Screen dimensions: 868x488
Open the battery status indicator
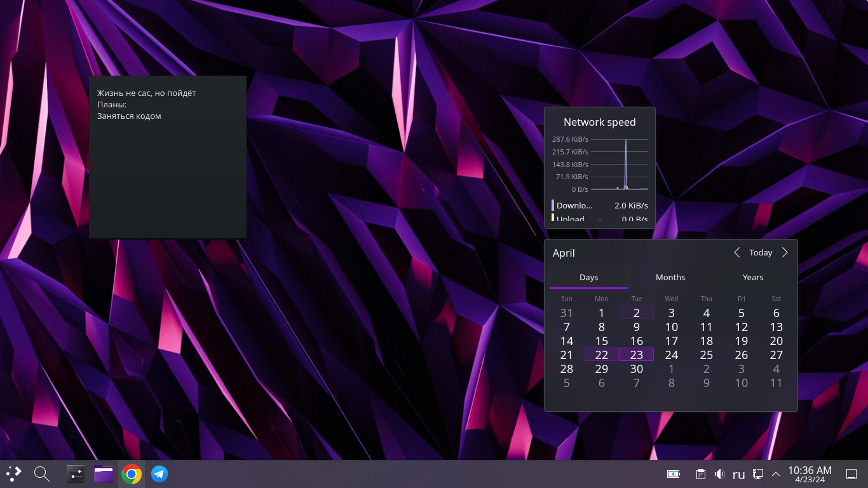pos(674,474)
